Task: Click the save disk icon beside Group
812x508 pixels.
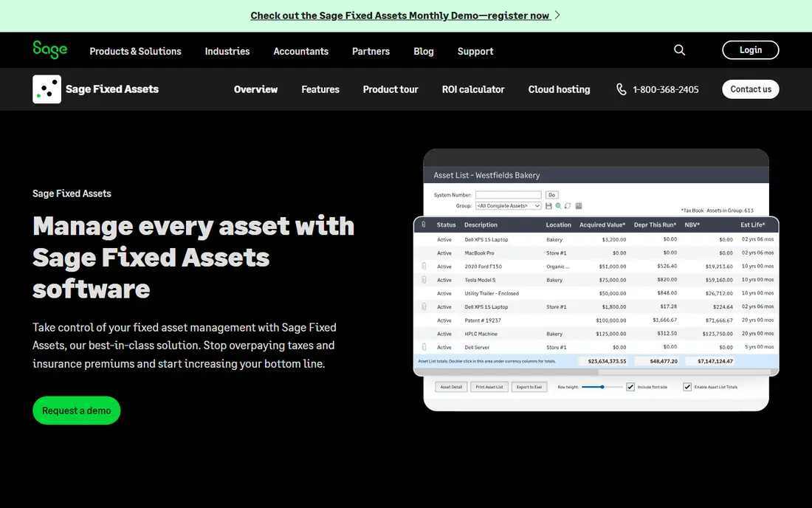Action: click(548, 206)
